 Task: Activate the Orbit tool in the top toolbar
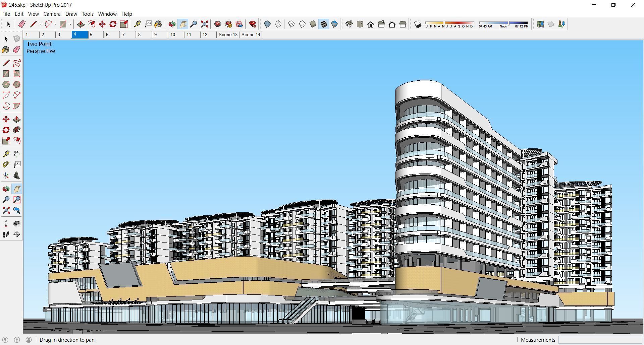click(172, 24)
